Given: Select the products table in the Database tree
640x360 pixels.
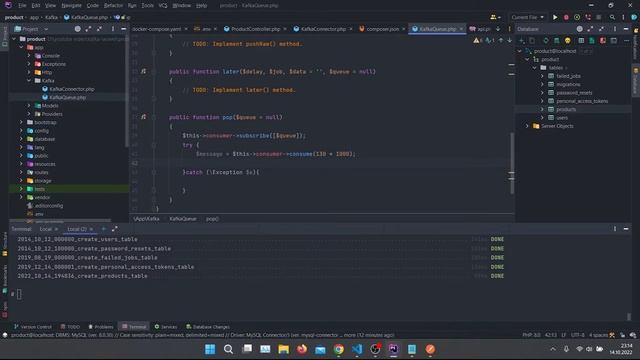Looking at the screenshot, I should pos(566,109).
